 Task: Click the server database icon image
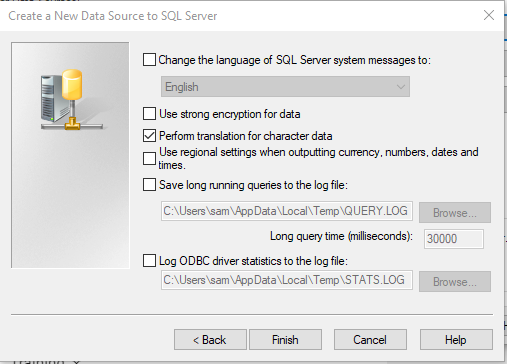click(x=71, y=100)
